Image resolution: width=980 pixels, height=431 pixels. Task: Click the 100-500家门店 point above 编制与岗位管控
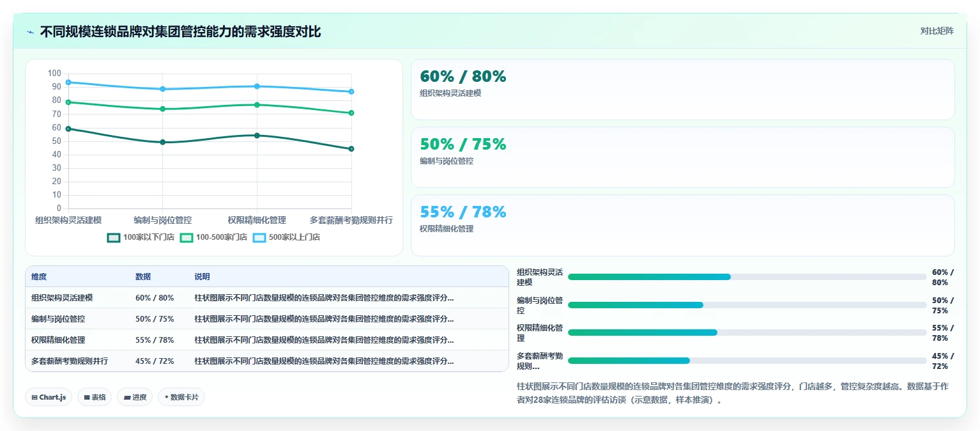pyautogui.click(x=163, y=109)
